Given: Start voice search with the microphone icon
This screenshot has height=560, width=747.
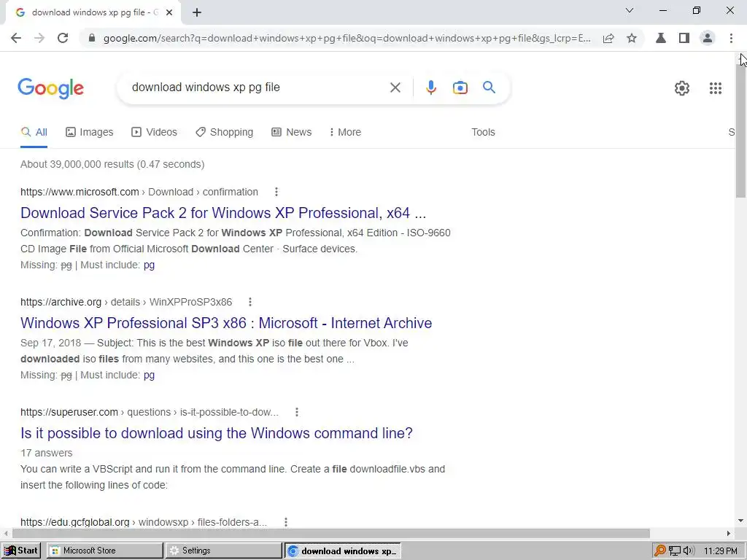Looking at the screenshot, I should pos(430,87).
